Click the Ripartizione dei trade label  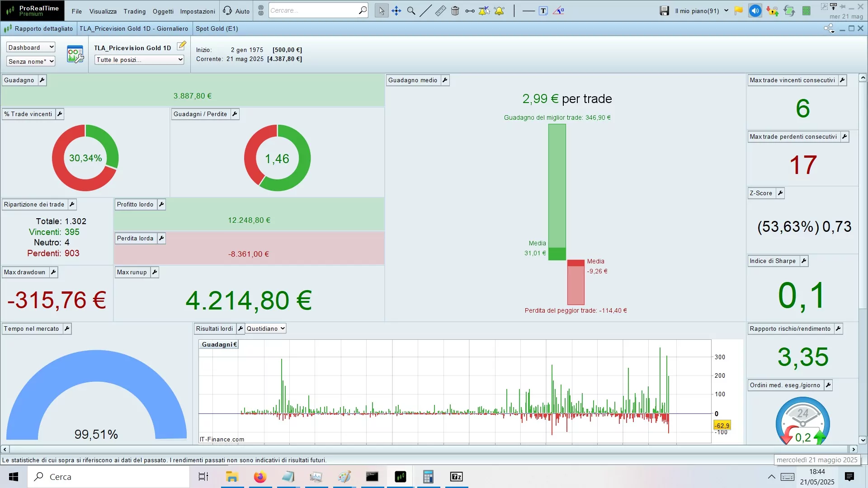(x=34, y=205)
